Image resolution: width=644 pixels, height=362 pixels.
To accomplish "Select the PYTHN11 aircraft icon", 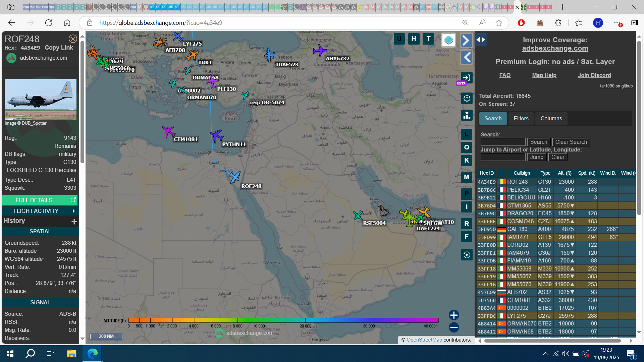I will (217, 136).
